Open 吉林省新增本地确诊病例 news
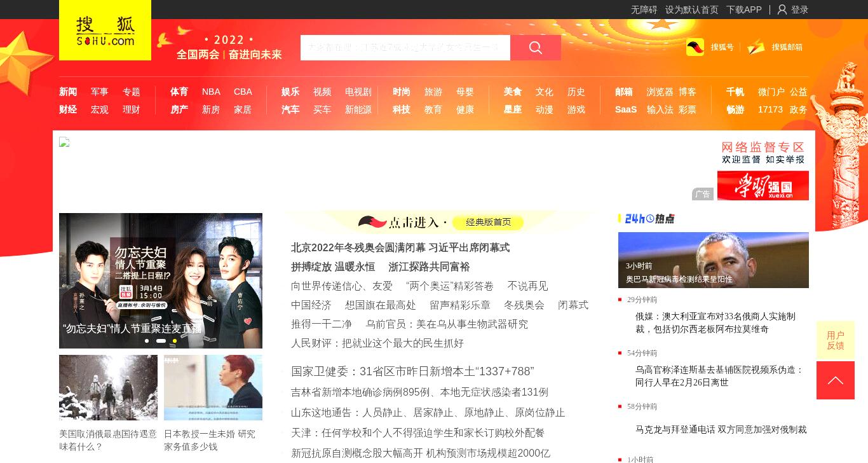Viewport: 868px width, 463px height. pos(419,392)
